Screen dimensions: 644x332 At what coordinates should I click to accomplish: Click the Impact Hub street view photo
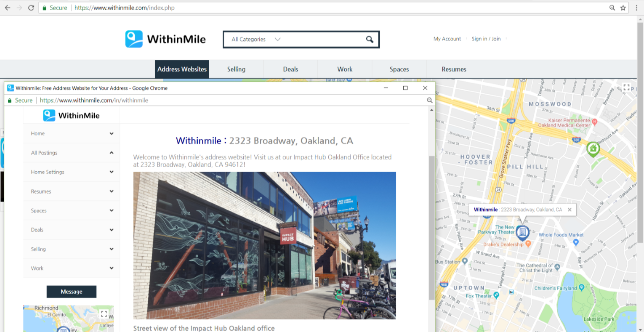click(x=265, y=245)
